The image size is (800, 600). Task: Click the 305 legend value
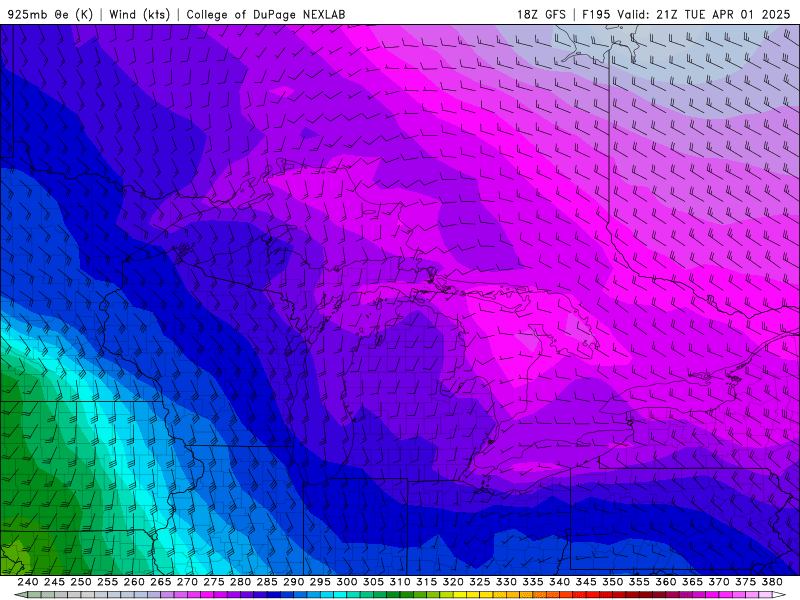pos(373,582)
